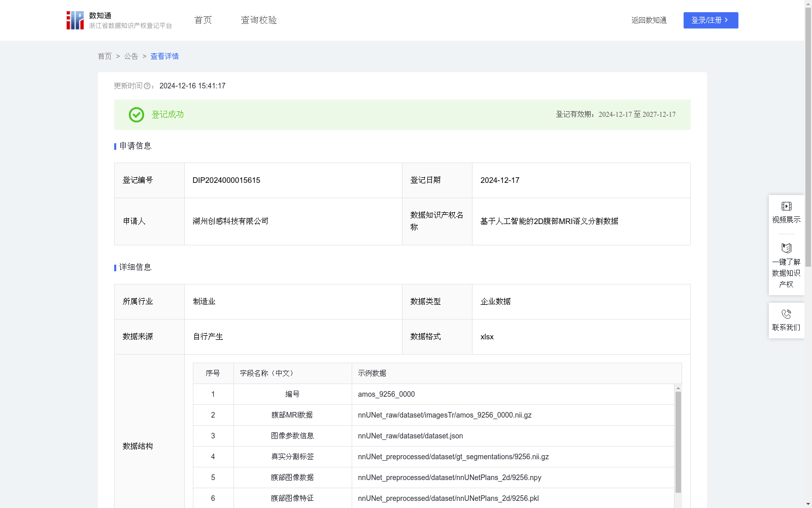Click the data structure table scrollbar thumb
This screenshot has height=508, width=812.
pyautogui.click(x=678, y=442)
